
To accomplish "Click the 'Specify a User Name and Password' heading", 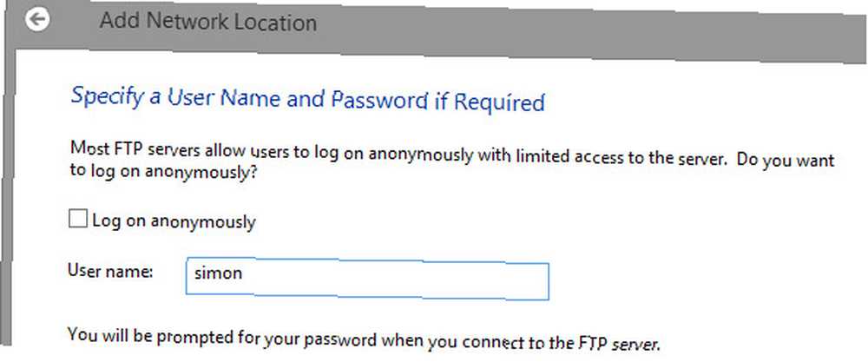I will [308, 100].
